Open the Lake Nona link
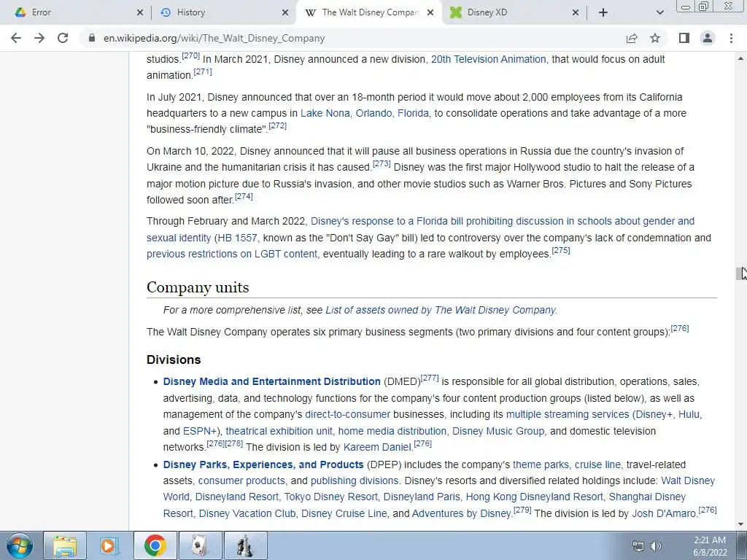The height and width of the screenshot is (560, 747). tap(325, 113)
